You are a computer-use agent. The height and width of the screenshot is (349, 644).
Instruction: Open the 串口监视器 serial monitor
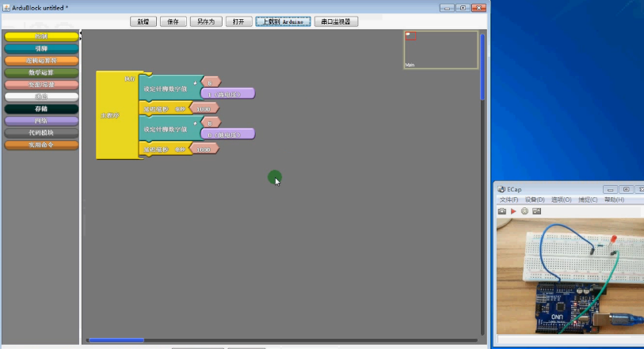click(335, 22)
